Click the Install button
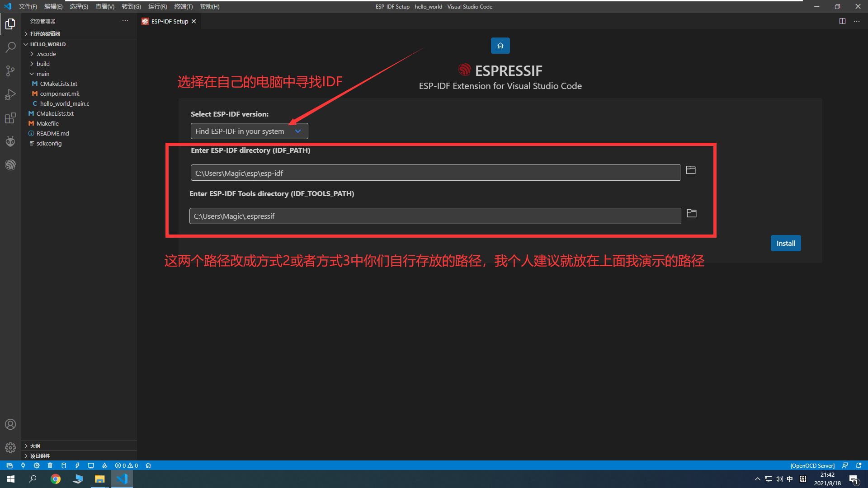868x488 pixels. 785,243
